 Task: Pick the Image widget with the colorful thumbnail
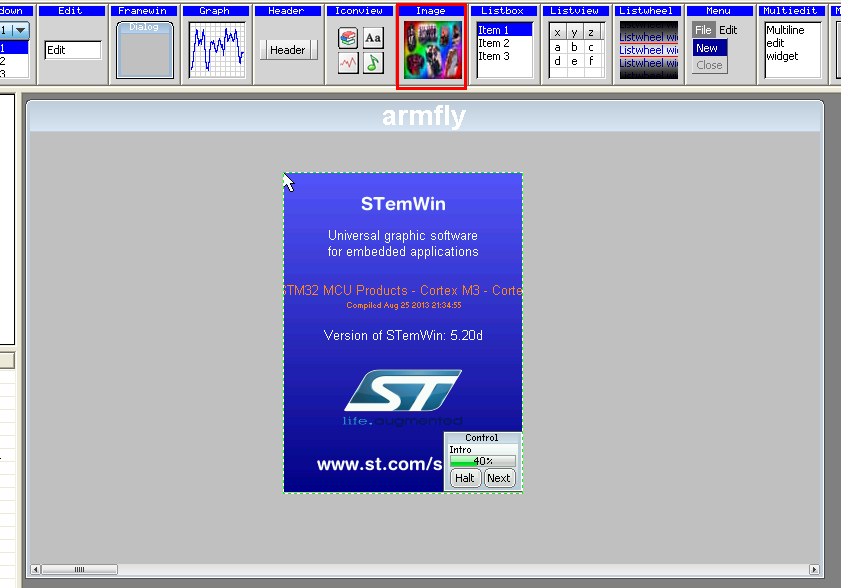432,47
